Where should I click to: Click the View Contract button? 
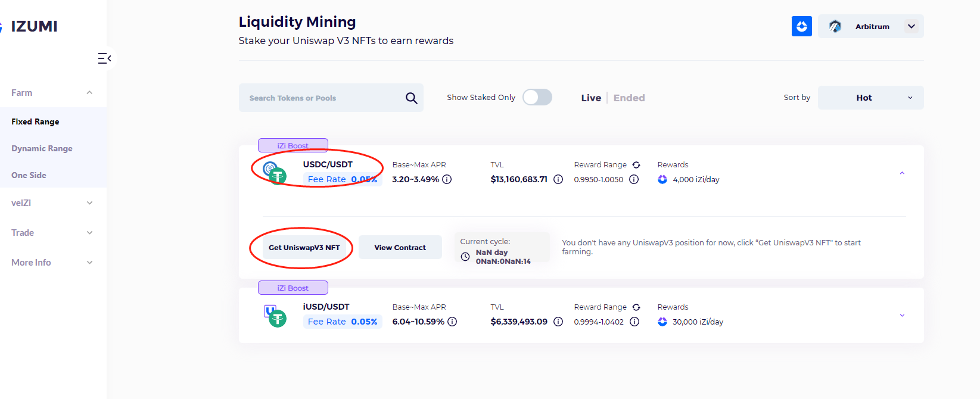[400, 248]
